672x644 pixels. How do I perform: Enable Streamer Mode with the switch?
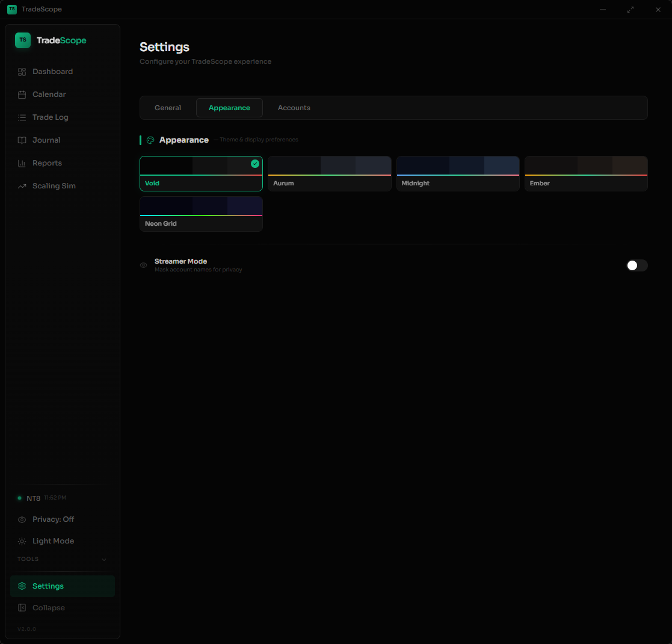637,265
